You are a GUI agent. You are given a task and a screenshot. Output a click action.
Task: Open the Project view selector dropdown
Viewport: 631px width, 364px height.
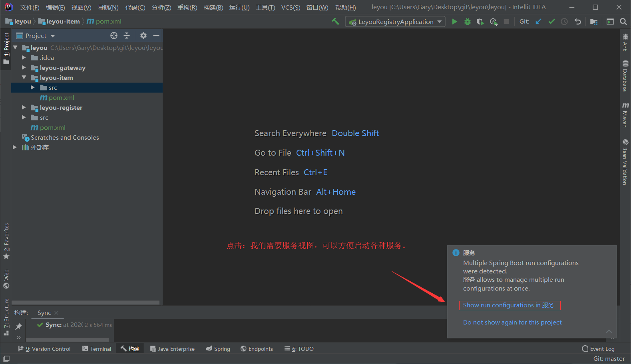click(36, 36)
